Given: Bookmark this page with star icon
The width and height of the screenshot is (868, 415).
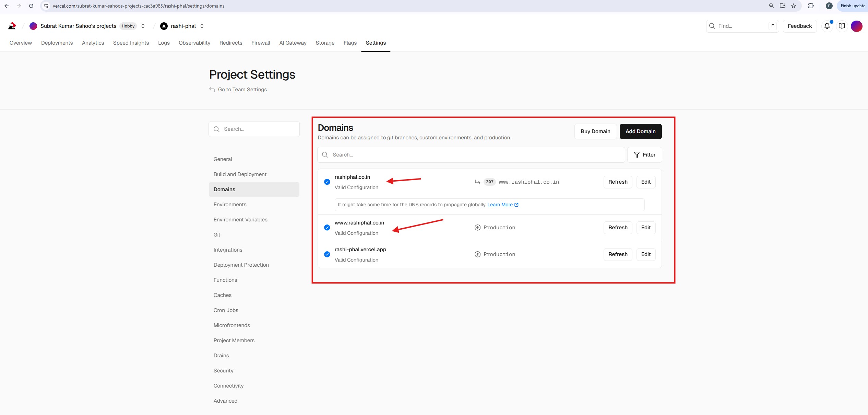Looking at the screenshot, I should (x=794, y=6).
